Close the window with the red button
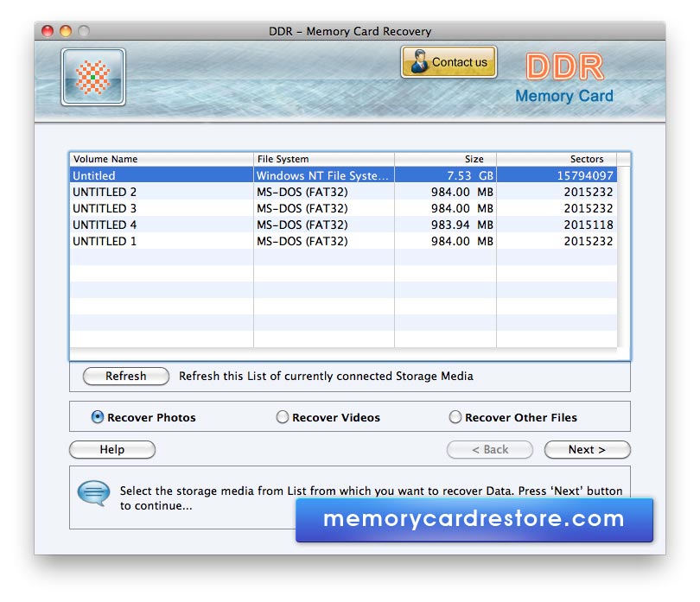Viewport: 700px width, 602px height. coord(48,31)
